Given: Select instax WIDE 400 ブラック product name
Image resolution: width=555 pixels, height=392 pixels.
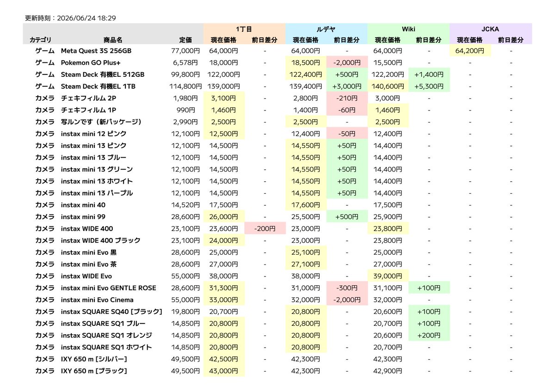Looking at the screenshot, I should coord(101,240).
